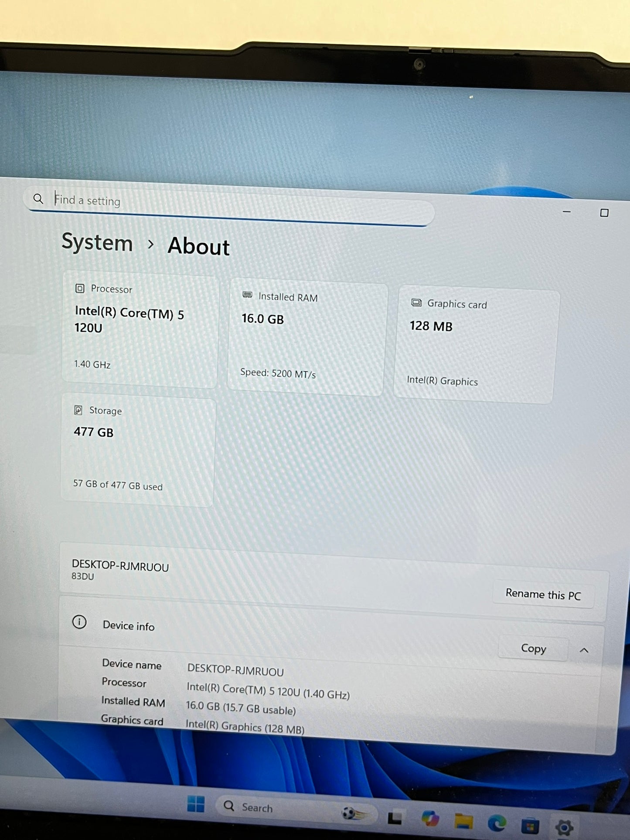This screenshot has width=630, height=840.
Task: Click the Installed RAM memory icon
Action: coord(247,295)
